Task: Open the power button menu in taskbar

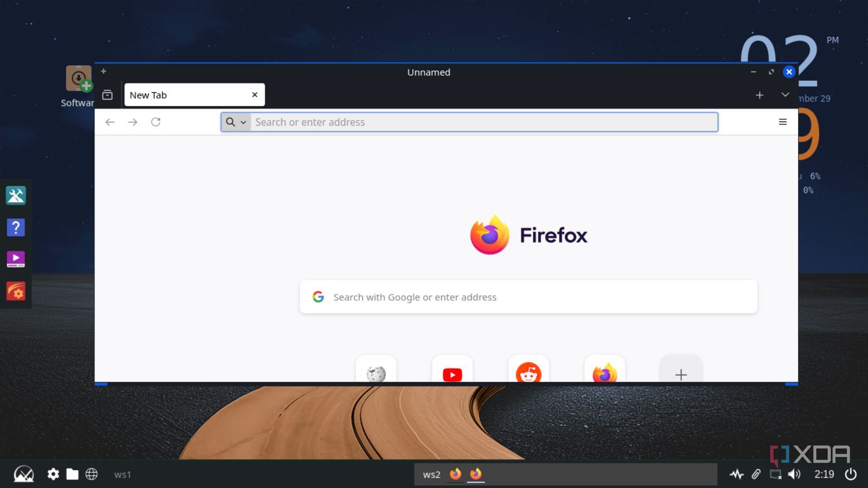Action: (x=851, y=474)
